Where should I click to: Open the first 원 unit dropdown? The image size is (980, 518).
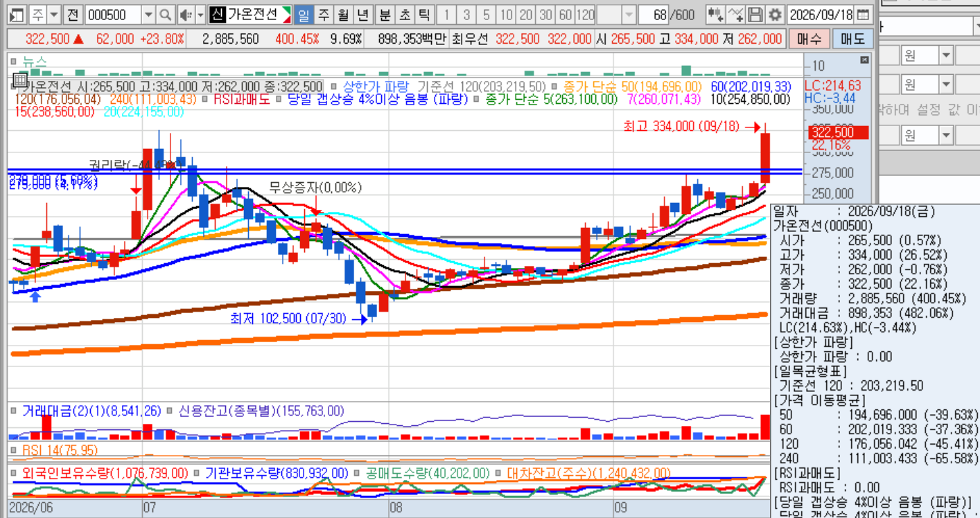point(947,54)
